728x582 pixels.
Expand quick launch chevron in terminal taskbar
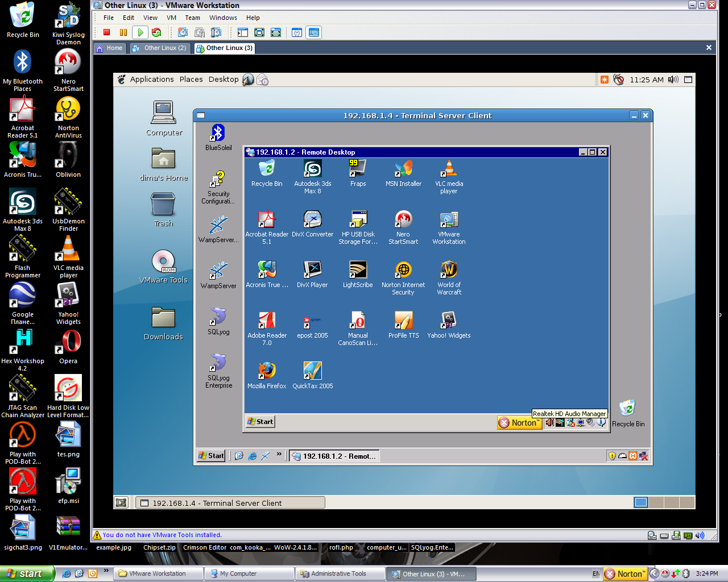pyautogui.click(x=279, y=454)
